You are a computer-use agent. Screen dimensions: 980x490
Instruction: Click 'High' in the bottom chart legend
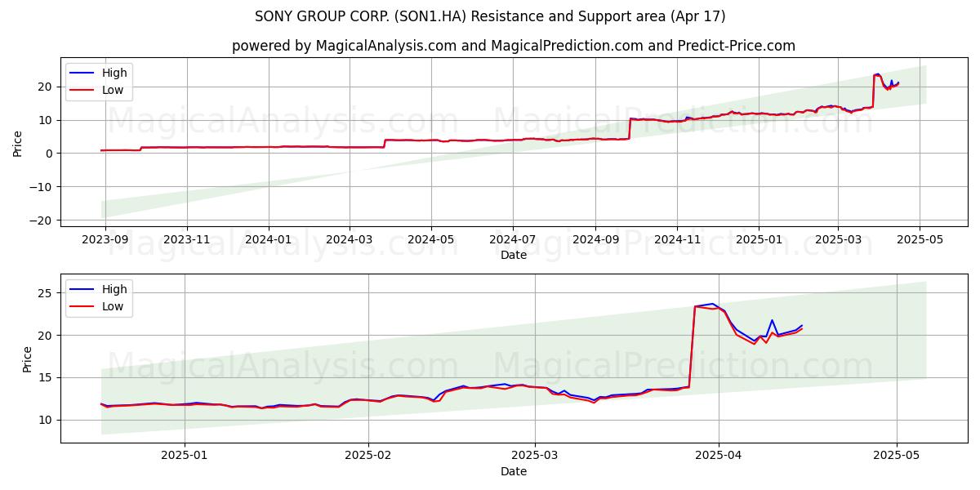pos(114,289)
